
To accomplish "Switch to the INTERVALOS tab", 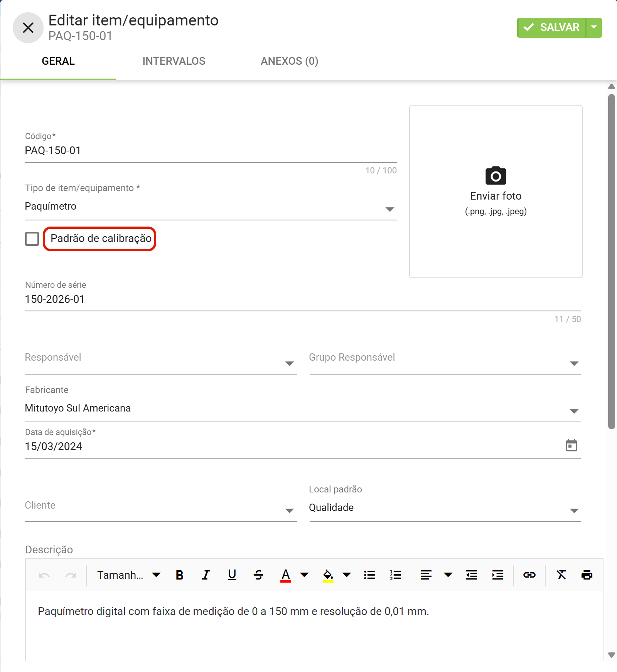I will 174,61.
